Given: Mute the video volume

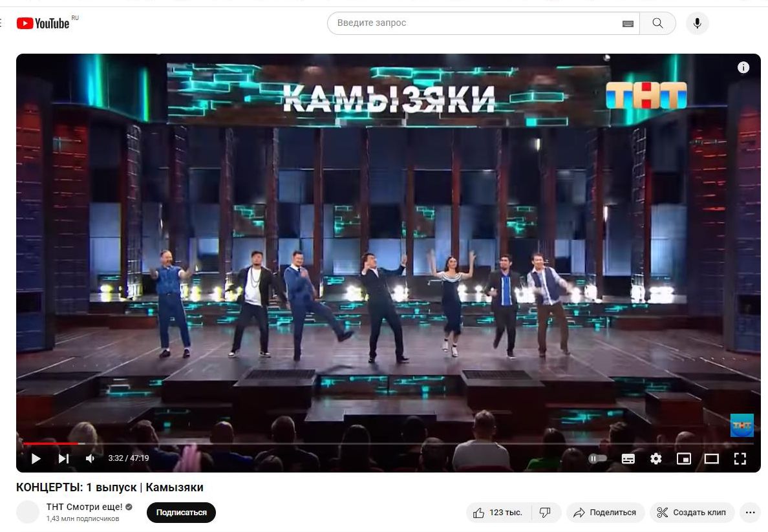Looking at the screenshot, I should [x=90, y=458].
